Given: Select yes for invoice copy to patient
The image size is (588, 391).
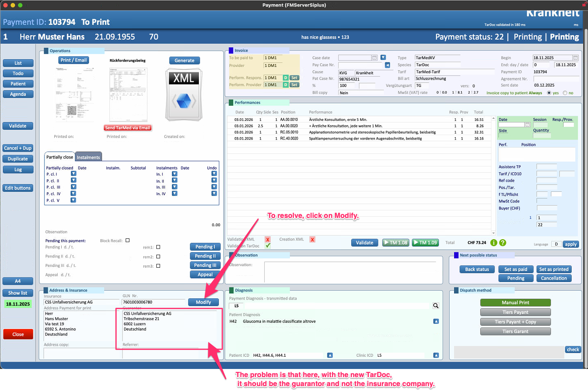Looking at the screenshot, I should pyautogui.click(x=549, y=93).
